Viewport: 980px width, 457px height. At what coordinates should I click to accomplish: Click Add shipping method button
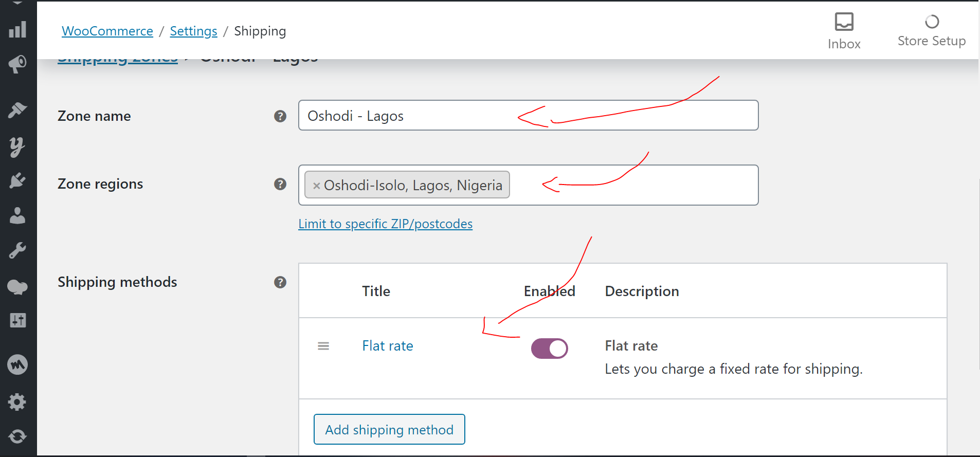(x=389, y=429)
